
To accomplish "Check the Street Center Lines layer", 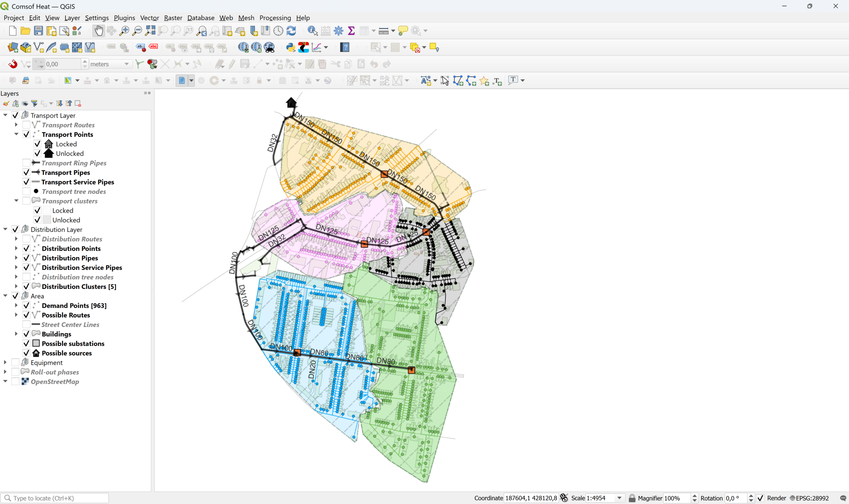I will [x=26, y=325].
